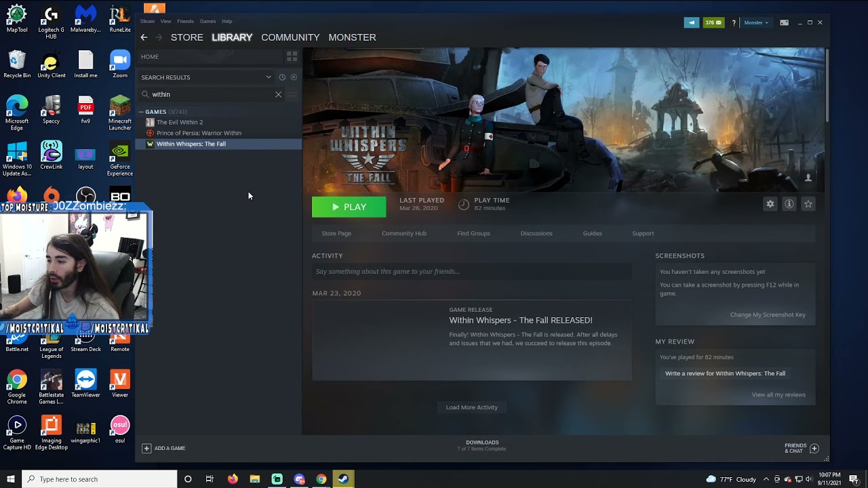
Task: Open Task View on the taskbar
Action: pos(210,479)
